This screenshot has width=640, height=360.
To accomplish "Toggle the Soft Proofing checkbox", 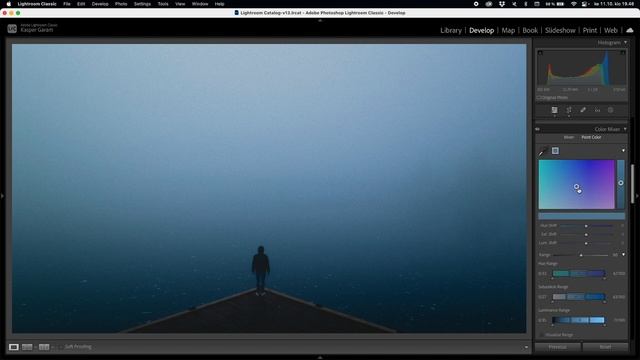I will click(x=60, y=347).
